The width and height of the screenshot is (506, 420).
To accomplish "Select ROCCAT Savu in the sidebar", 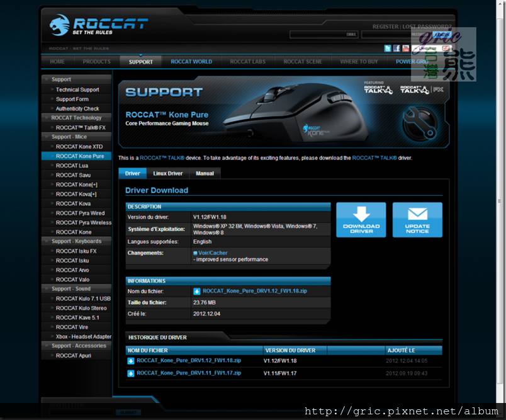I will point(73,175).
